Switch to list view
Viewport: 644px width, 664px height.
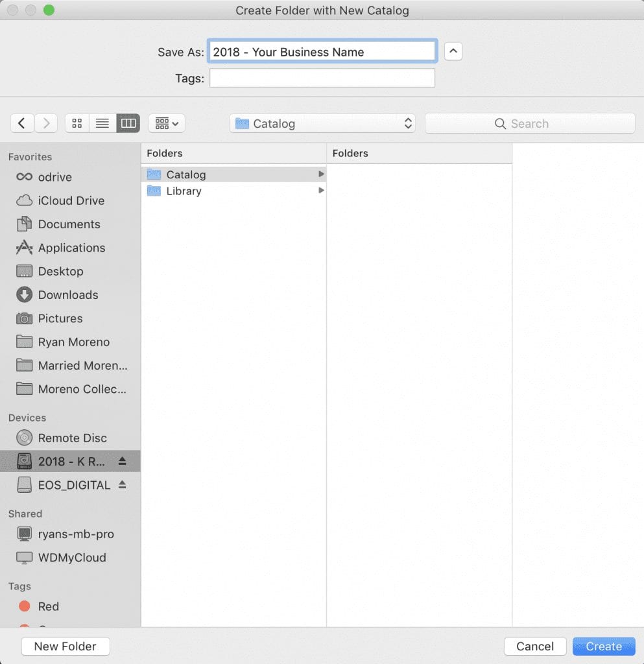coord(102,123)
